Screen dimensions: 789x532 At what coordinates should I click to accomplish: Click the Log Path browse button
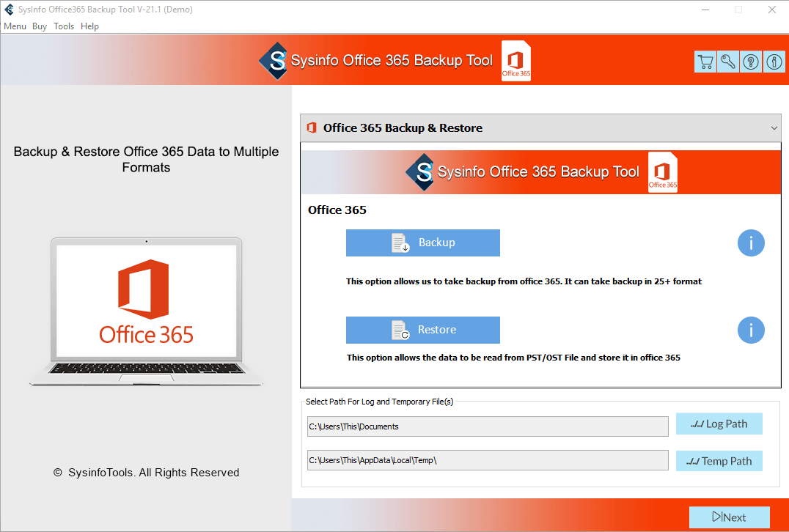pos(719,424)
